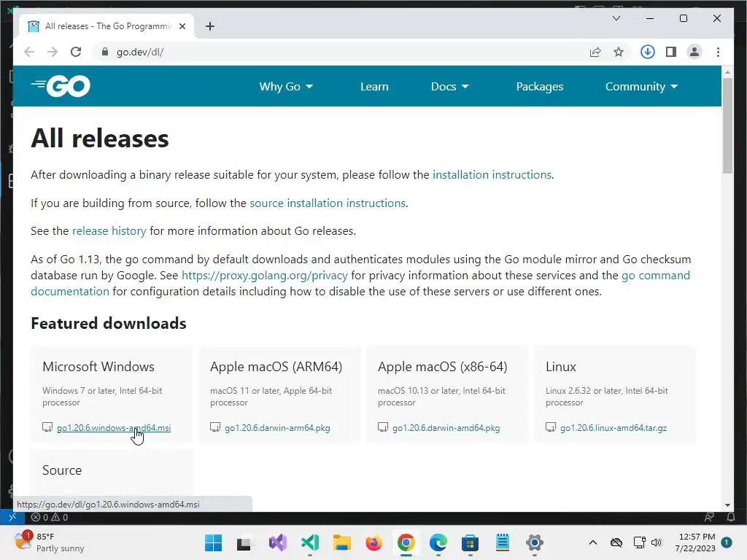This screenshot has height=560, width=747.
Task: Open Chrome three-dot menu
Action: point(718,52)
